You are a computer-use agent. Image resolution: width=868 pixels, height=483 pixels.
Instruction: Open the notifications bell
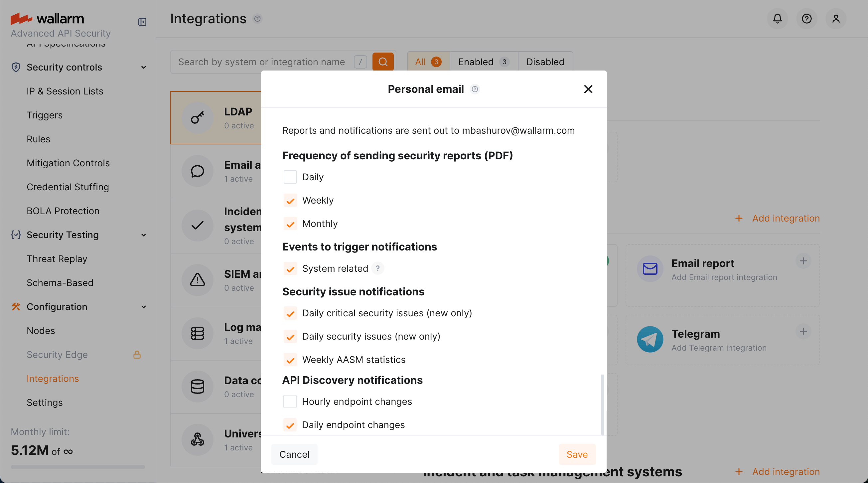[x=777, y=19]
